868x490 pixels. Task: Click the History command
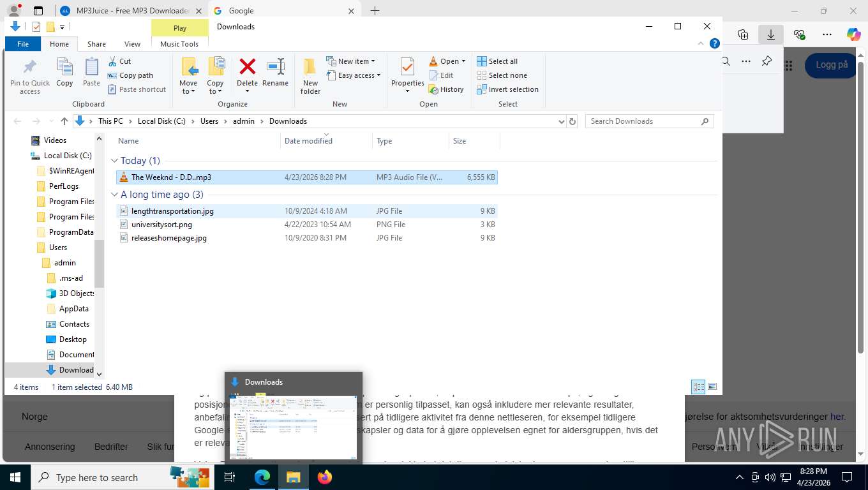coord(445,89)
